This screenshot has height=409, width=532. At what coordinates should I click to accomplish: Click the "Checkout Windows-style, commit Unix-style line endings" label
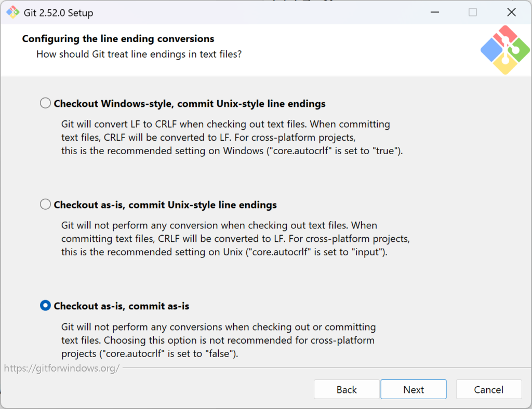click(190, 104)
